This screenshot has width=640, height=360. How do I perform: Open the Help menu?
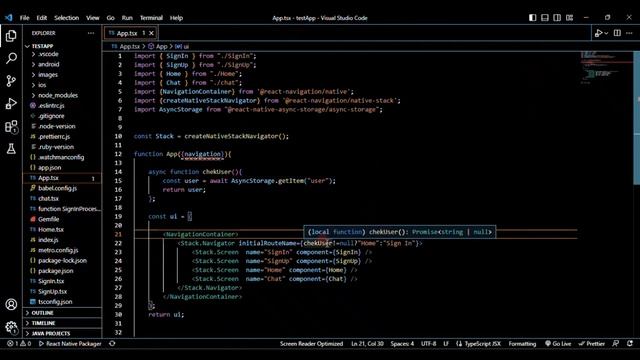coord(176,18)
